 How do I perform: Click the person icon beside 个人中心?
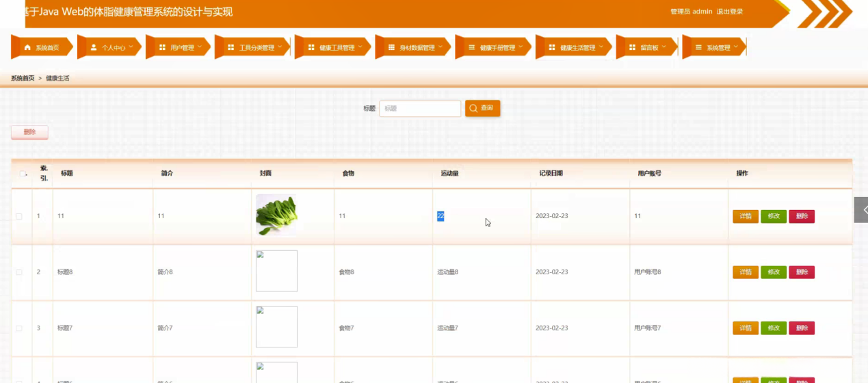94,48
